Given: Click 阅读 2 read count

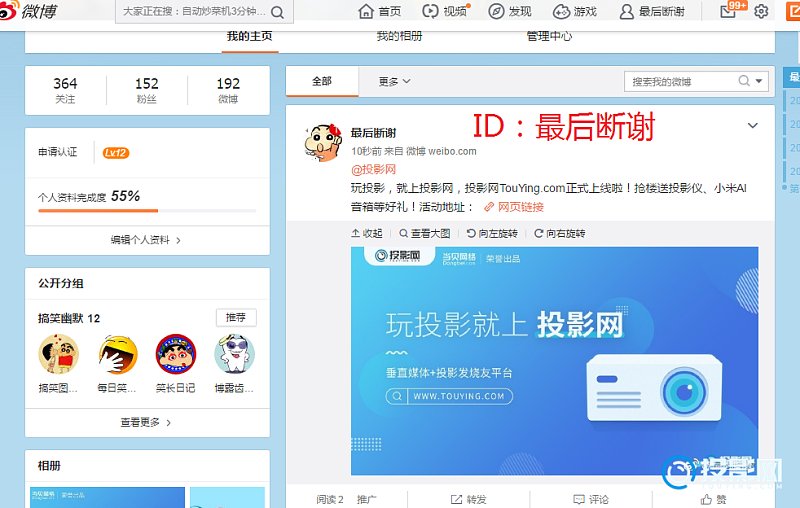Looking at the screenshot, I should tap(330, 499).
